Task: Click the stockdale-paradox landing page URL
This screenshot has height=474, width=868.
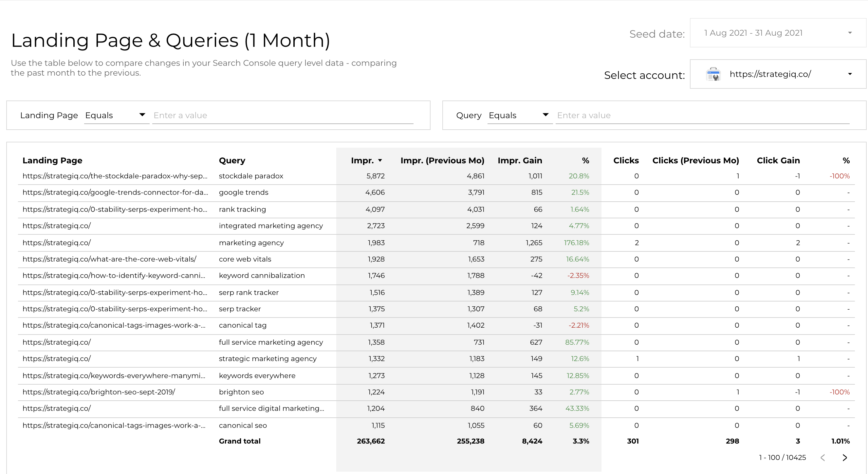Action: [115, 176]
